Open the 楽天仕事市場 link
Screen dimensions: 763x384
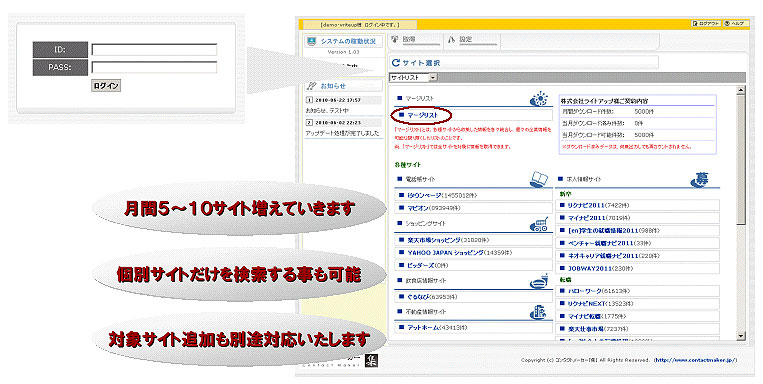tap(585, 329)
